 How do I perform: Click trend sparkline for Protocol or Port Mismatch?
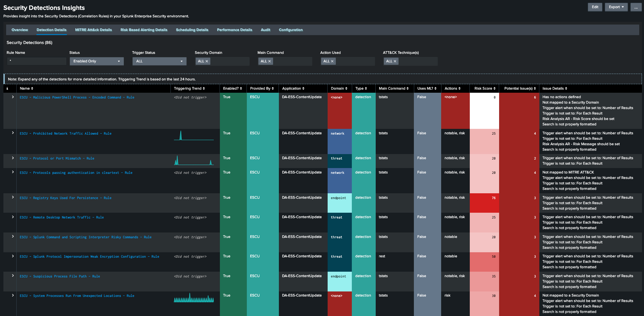194,160
